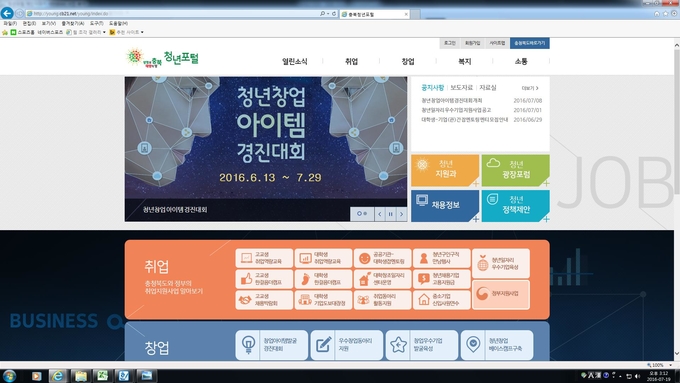
Task: Open the smiley face mentoring tile
Action: pos(382,258)
